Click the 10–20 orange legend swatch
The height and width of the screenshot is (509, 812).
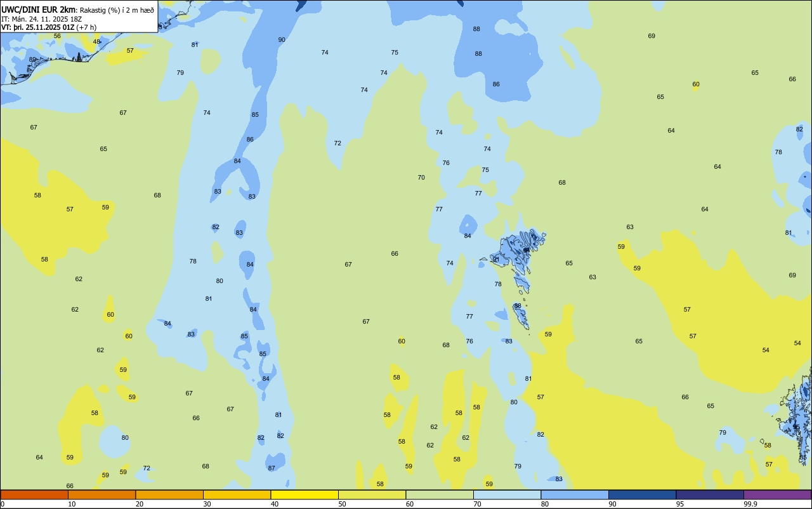101,494
